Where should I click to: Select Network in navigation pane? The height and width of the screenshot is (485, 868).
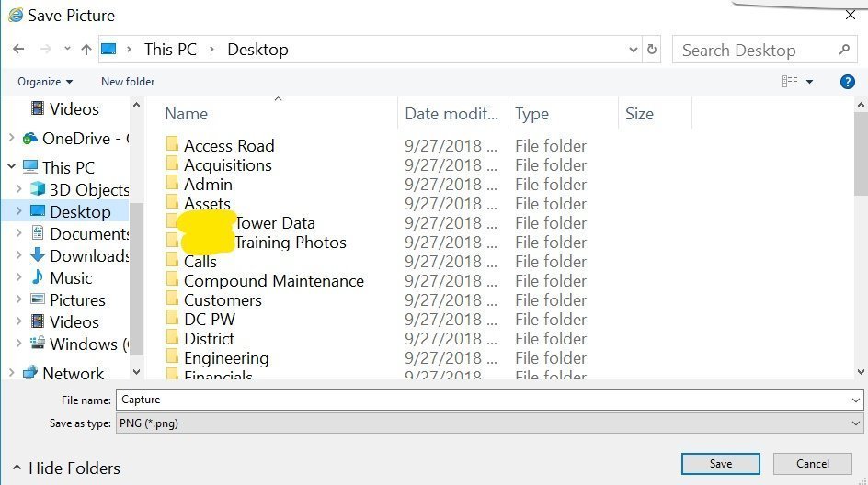tap(63, 373)
